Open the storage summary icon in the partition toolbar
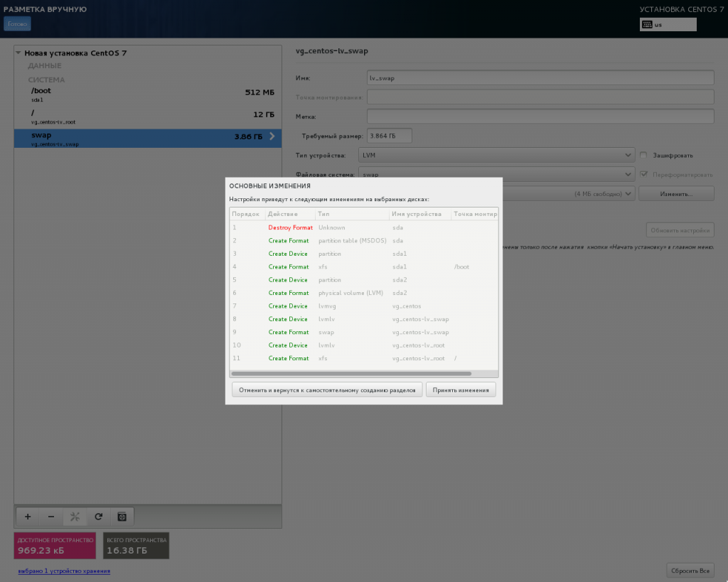Viewport: 728px width, 582px height. click(122, 517)
